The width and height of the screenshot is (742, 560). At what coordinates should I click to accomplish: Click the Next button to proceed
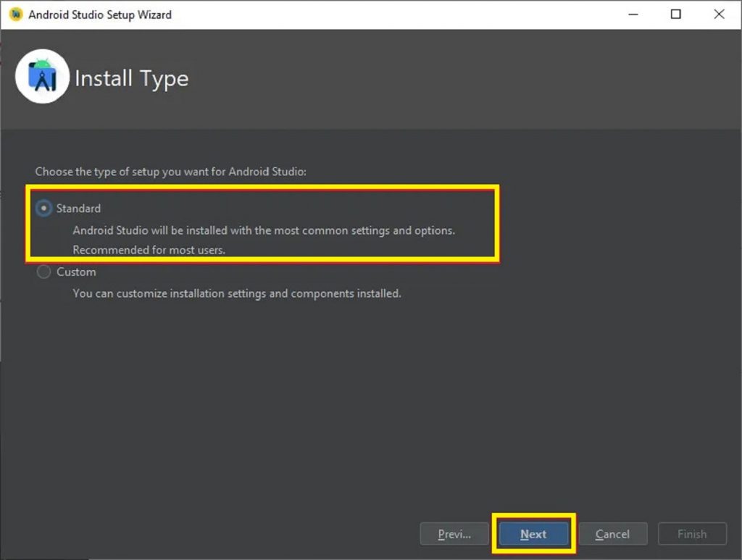pos(533,533)
